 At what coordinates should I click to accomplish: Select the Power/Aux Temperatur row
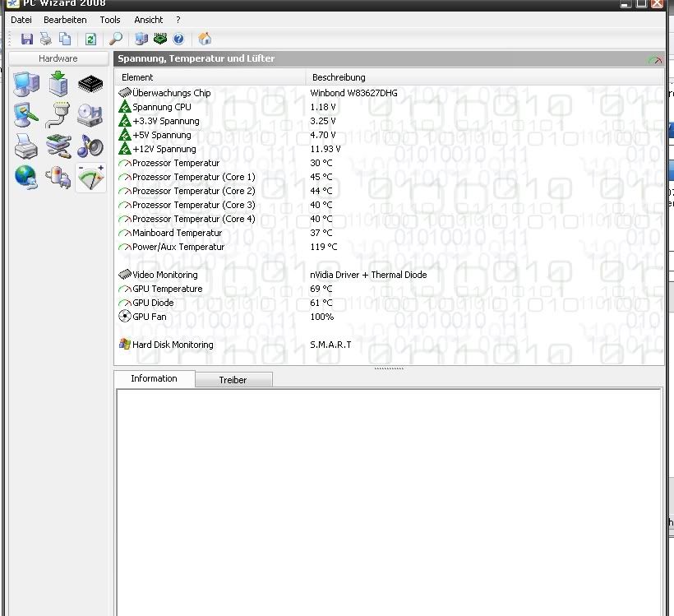[x=389, y=247]
